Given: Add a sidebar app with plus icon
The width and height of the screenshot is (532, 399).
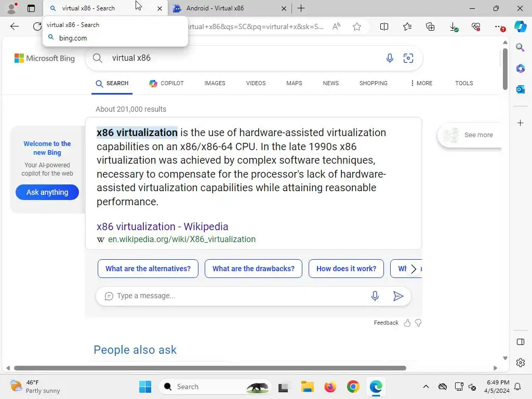Looking at the screenshot, I should point(520,123).
